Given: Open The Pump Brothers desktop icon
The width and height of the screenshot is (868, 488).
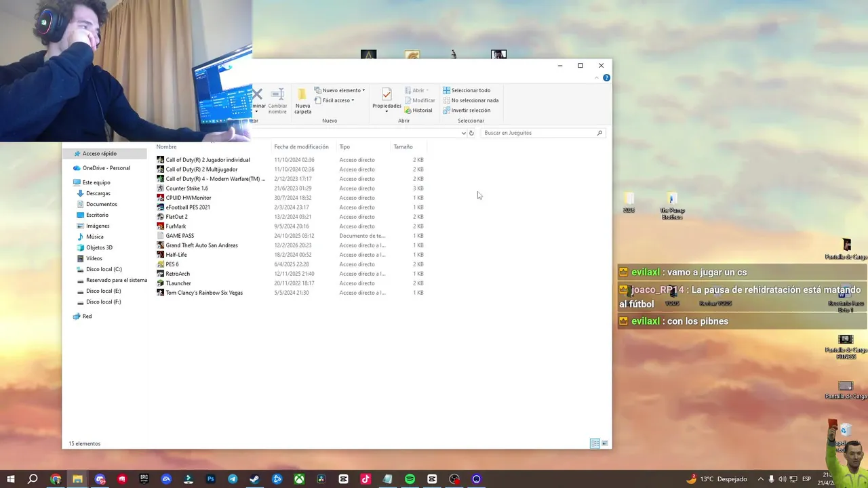Looking at the screenshot, I should pyautogui.click(x=671, y=206).
